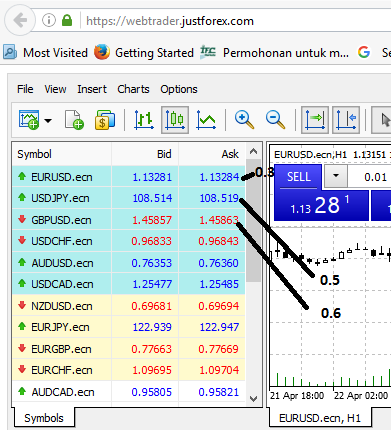Click the new chart icon
This screenshot has height=430, width=391.
[x=29, y=120]
